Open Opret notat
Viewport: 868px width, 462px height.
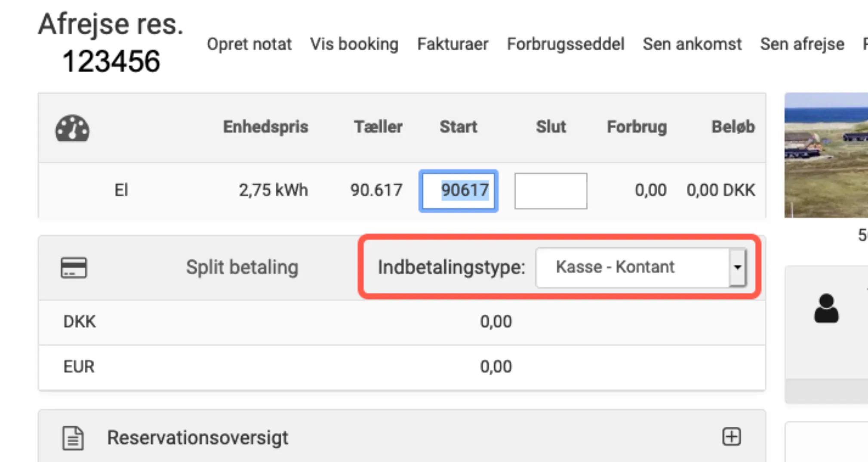(249, 44)
